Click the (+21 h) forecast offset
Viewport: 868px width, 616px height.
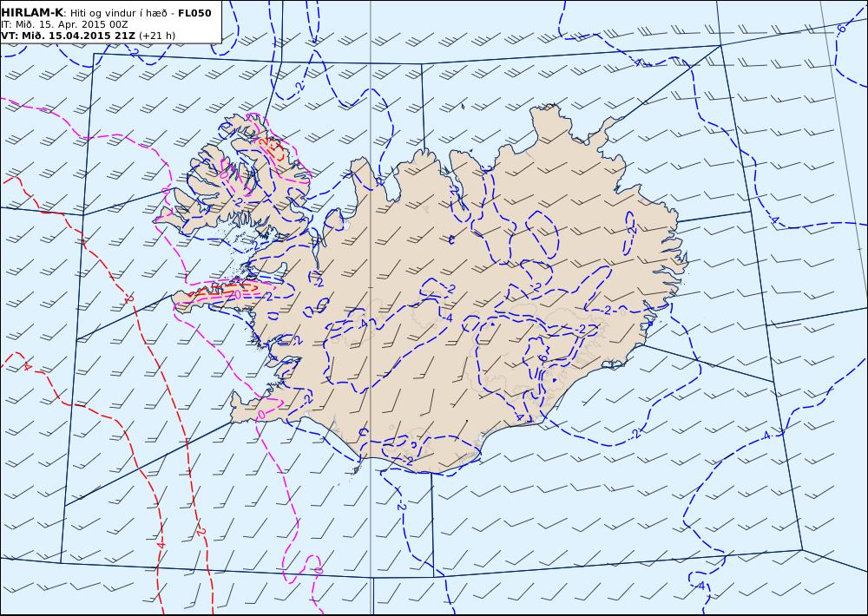(x=156, y=36)
